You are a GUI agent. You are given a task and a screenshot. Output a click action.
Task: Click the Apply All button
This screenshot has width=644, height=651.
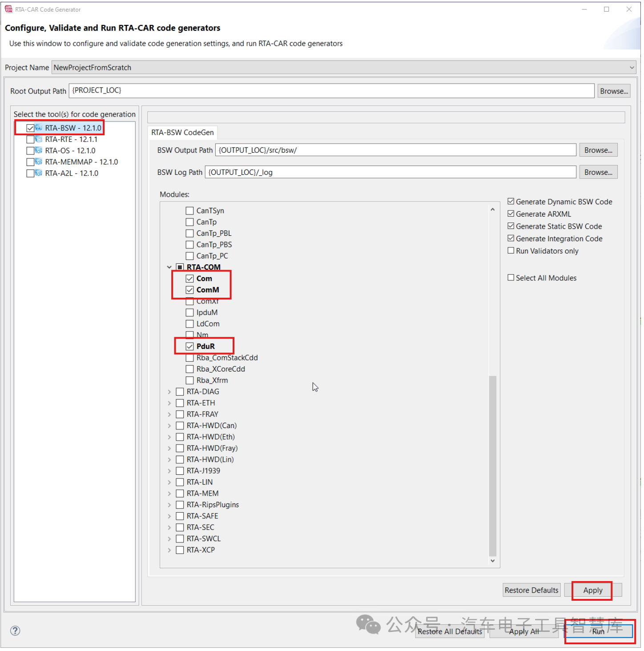click(x=524, y=632)
